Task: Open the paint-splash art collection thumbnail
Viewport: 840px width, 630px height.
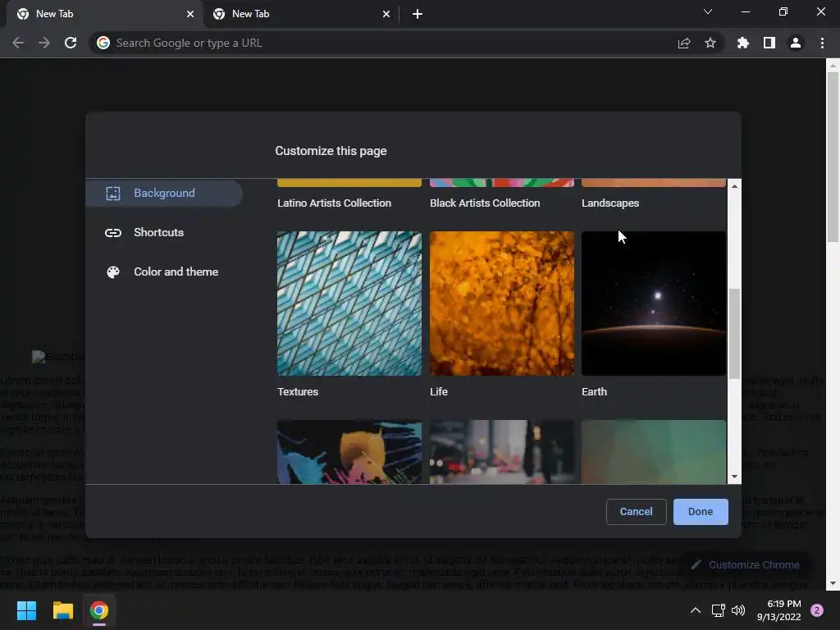Action: coord(349,452)
